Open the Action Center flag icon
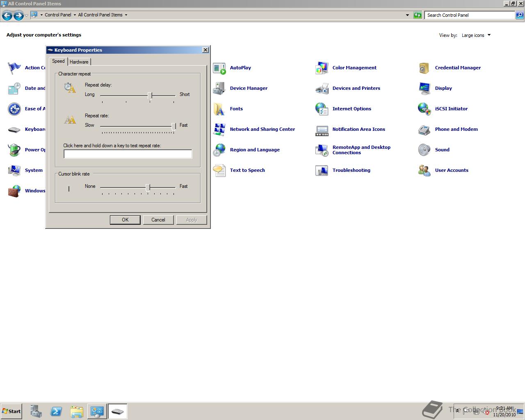Image resolution: width=525 pixels, height=420 pixels. tap(14, 68)
